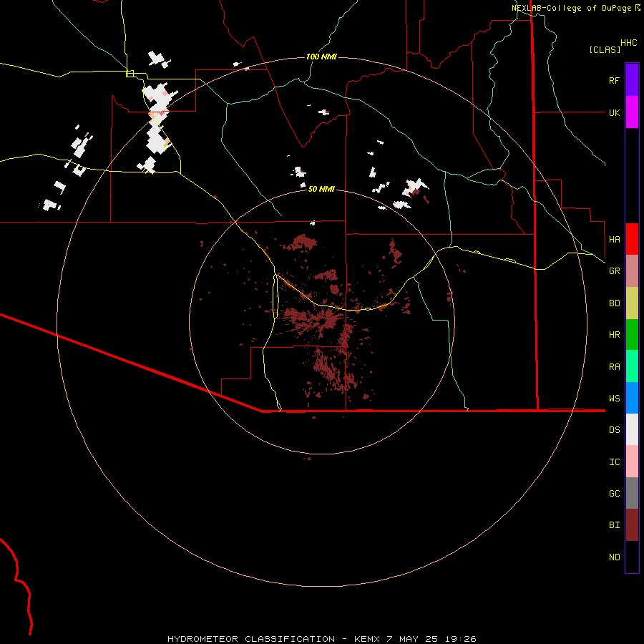Image resolution: width=644 pixels, height=644 pixels.
Task: Click the IC pink legend swatch
Action: [x=632, y=462]
